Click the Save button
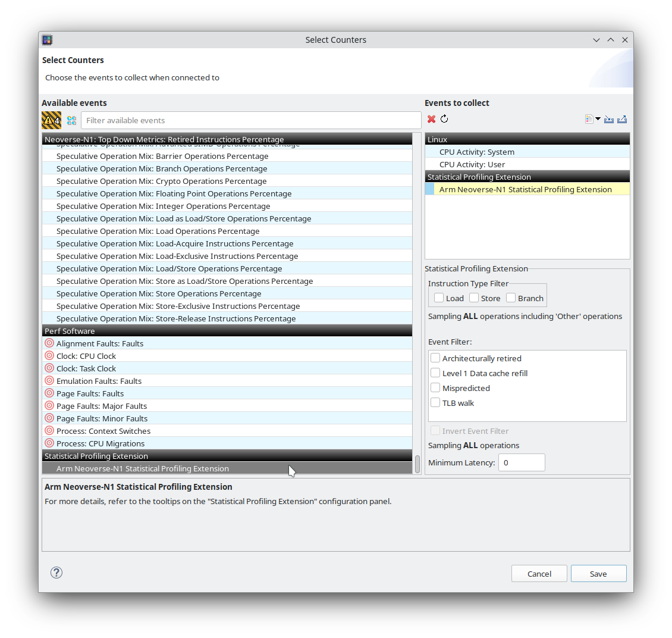 click(598, 573)
